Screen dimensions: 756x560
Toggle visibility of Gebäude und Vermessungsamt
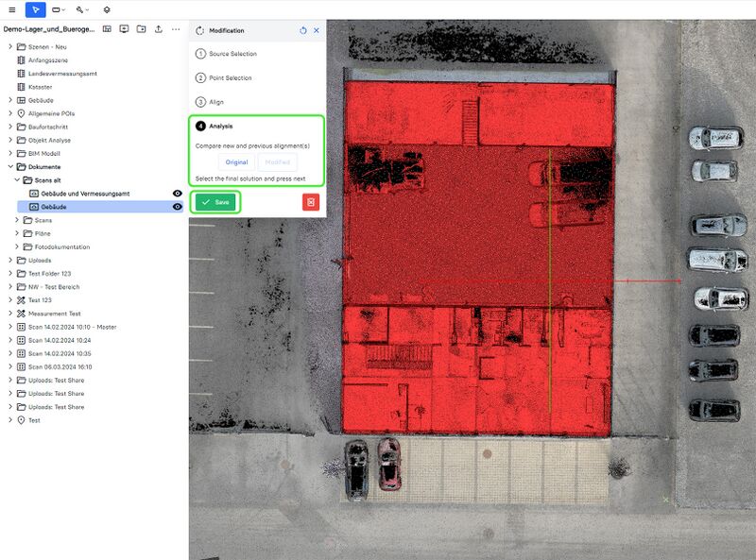pos(176,194)
